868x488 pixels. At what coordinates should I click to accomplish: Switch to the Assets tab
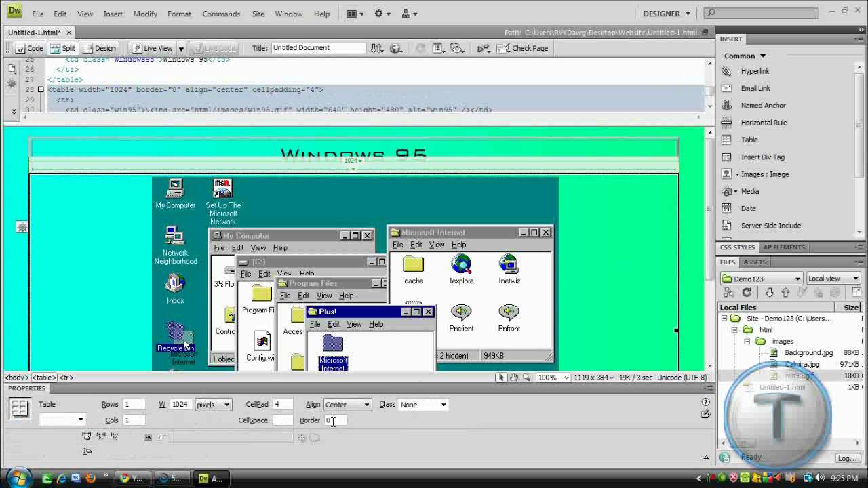point(755,262)
